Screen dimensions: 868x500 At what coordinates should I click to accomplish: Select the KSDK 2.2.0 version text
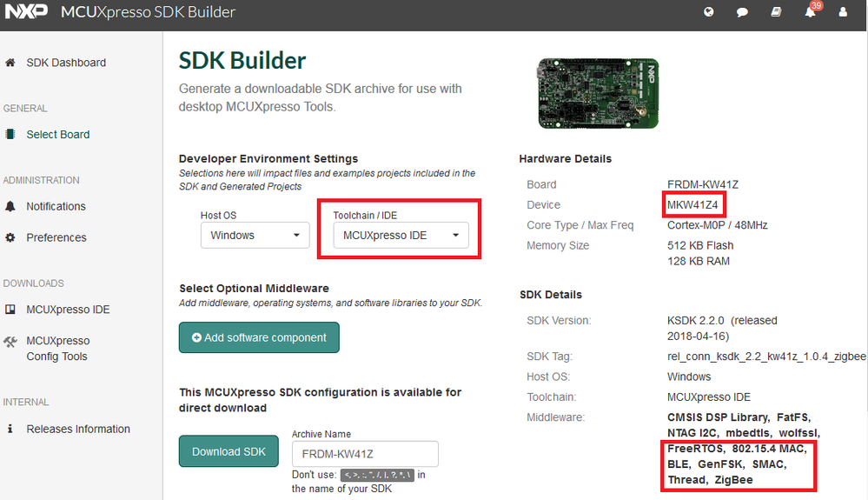[722, 329]
